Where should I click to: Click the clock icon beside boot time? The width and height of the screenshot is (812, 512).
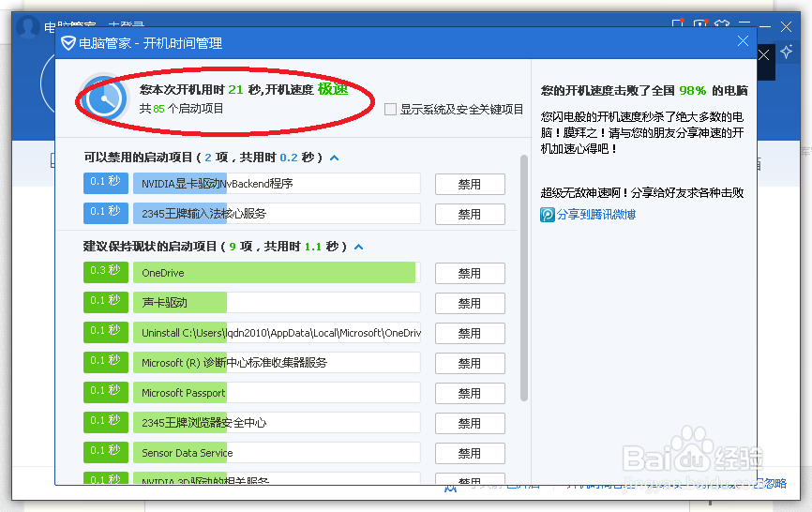pyautogui.click(x=104, y=98)
